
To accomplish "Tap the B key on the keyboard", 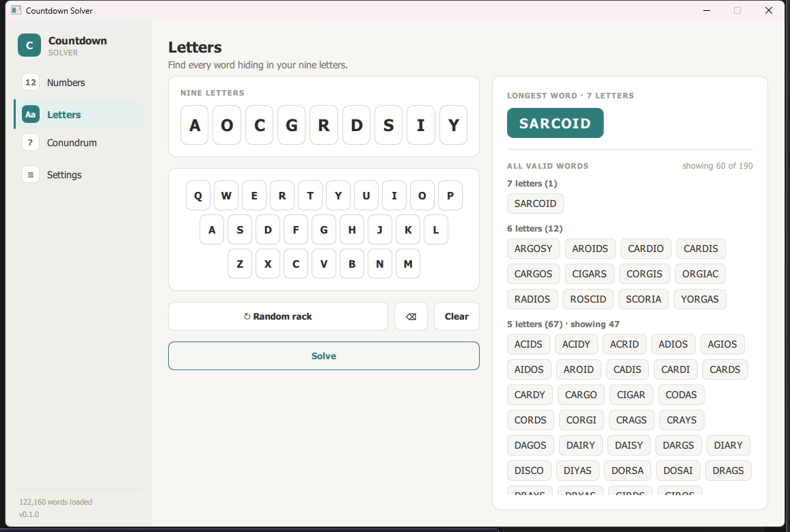I will point(352,264).
